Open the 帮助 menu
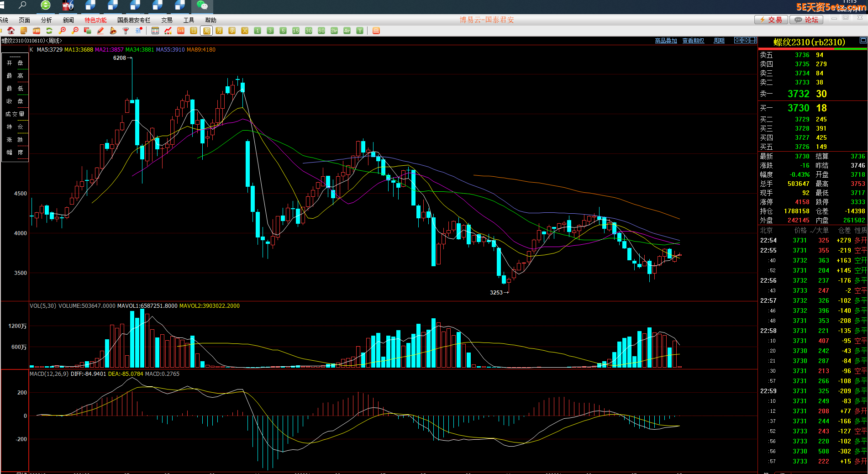Image resolution: width=868 pixels, height=474 pixels. click(210, 20)
